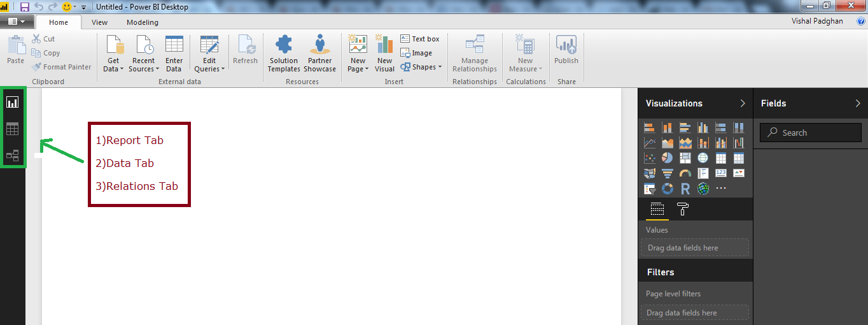Screen dimensions: 868x325
Task: Add an R script visual
Action: tap(685, 189)
